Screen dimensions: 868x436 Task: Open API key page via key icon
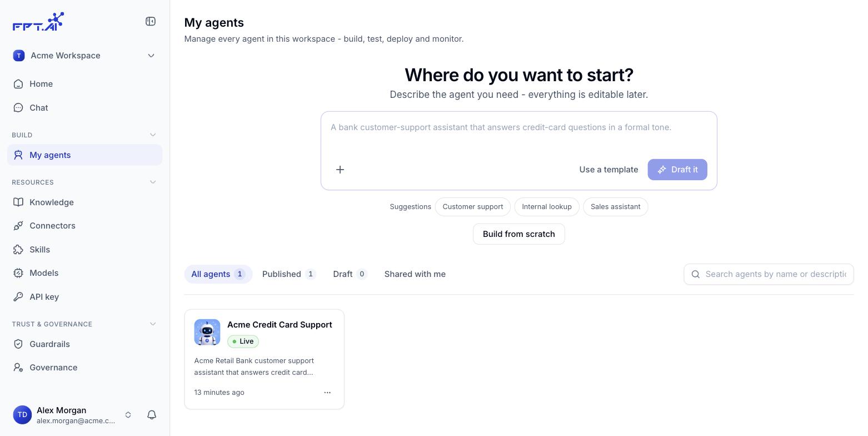click(18, 297)
